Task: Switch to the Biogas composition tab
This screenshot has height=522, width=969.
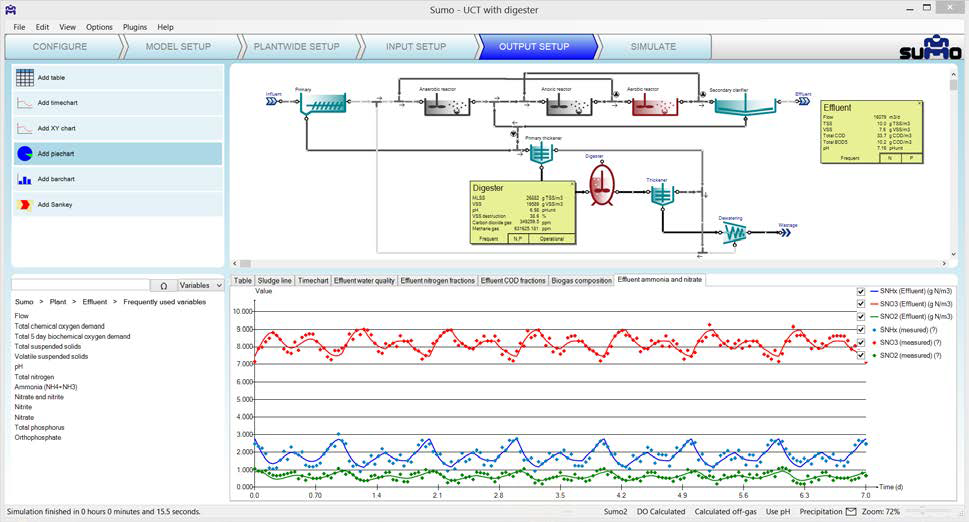Action: [x=581, y=281]
